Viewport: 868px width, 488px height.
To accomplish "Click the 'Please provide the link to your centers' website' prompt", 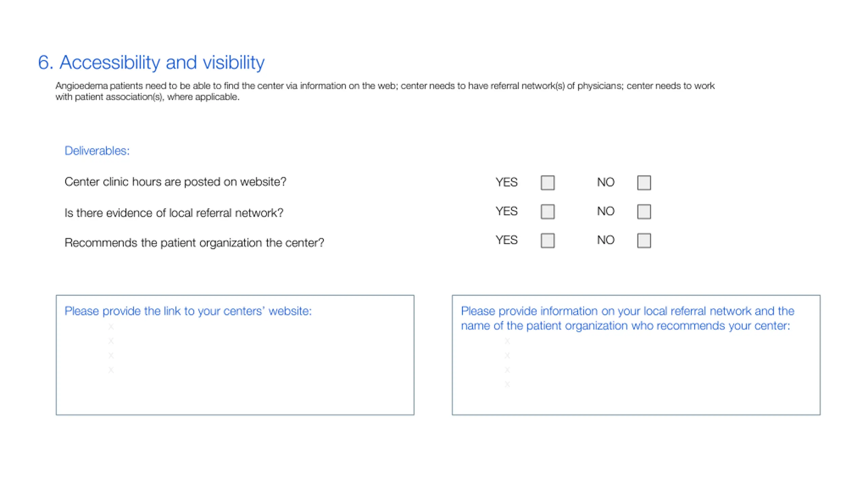I will [x=188, y=311].
